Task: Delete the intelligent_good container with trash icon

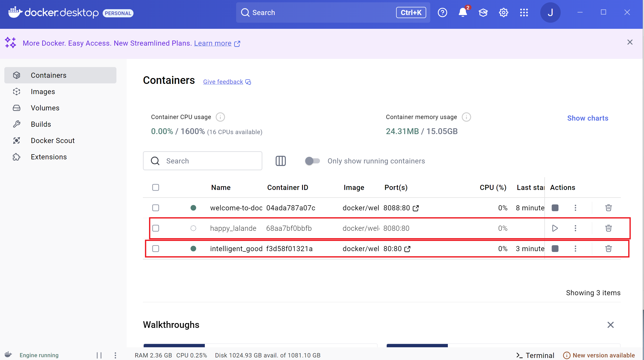Action: point(608,249)
